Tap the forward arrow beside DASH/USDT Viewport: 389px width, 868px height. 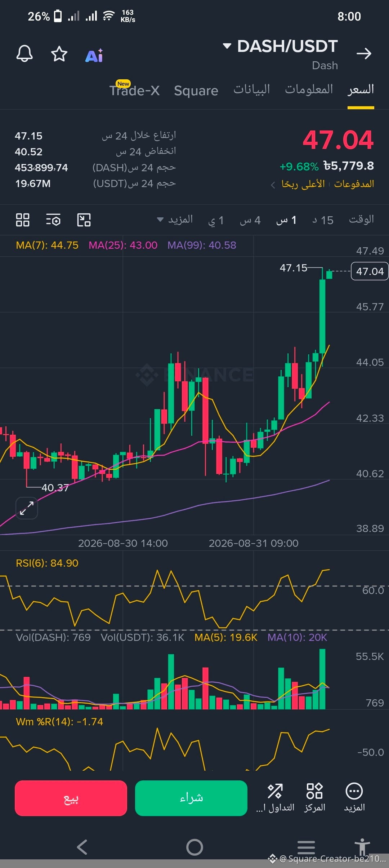364,54
